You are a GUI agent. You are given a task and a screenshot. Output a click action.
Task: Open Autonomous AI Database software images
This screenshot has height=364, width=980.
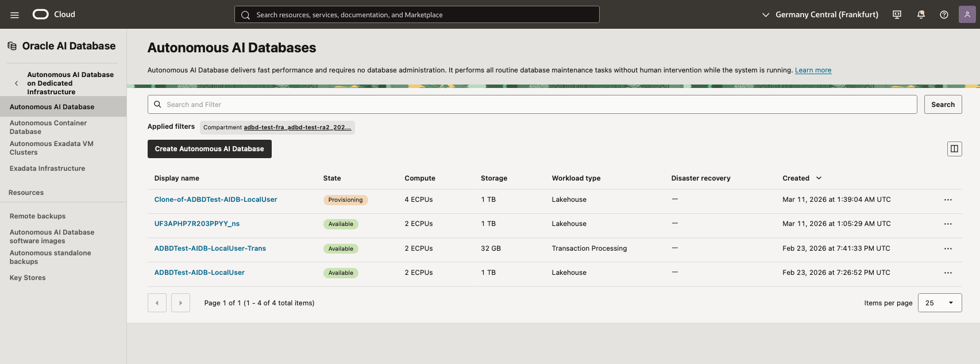(x=52, y=236)
